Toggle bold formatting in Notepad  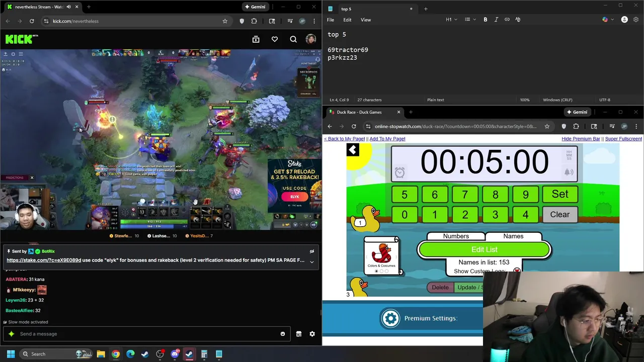pyautogui.click(x=486, y=20)
